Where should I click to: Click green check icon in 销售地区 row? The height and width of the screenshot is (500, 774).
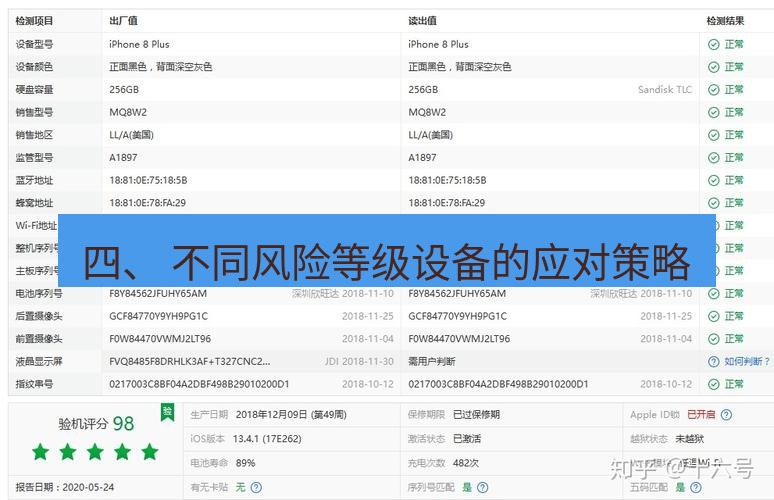713,135
